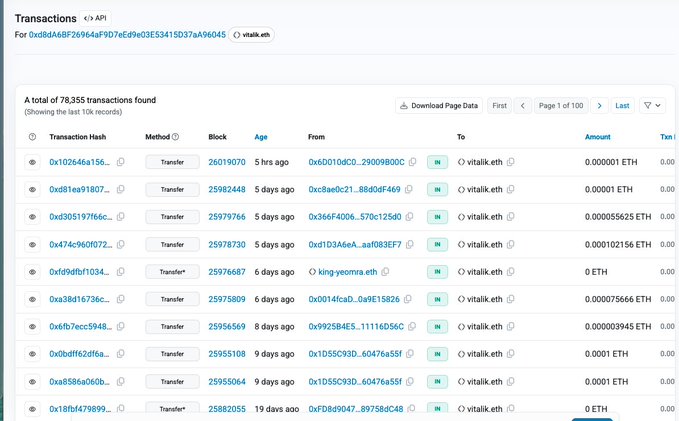679x421 pixels.
Task: Copy transaction hash 0xfd9dfbf1034
Action: [121, 272]
